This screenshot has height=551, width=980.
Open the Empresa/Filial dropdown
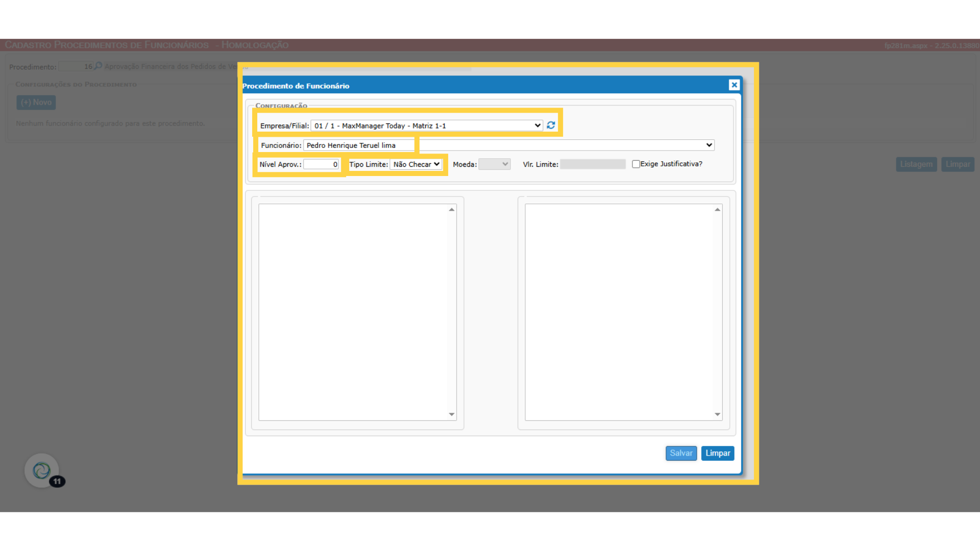[427, 126]
